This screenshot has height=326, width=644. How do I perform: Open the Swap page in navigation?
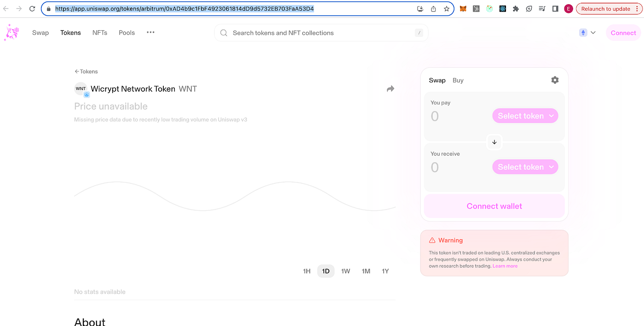[40, 33]
